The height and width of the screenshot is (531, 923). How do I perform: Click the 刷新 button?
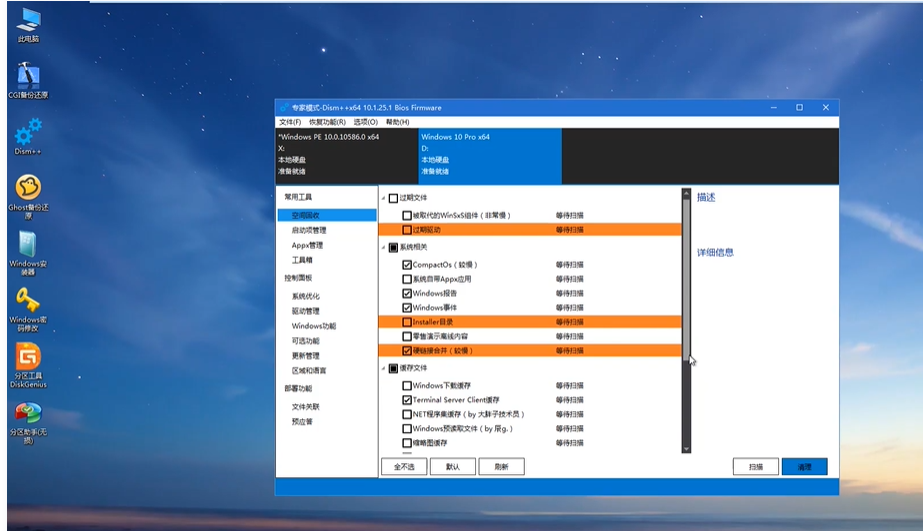click(x=502, y=467)
